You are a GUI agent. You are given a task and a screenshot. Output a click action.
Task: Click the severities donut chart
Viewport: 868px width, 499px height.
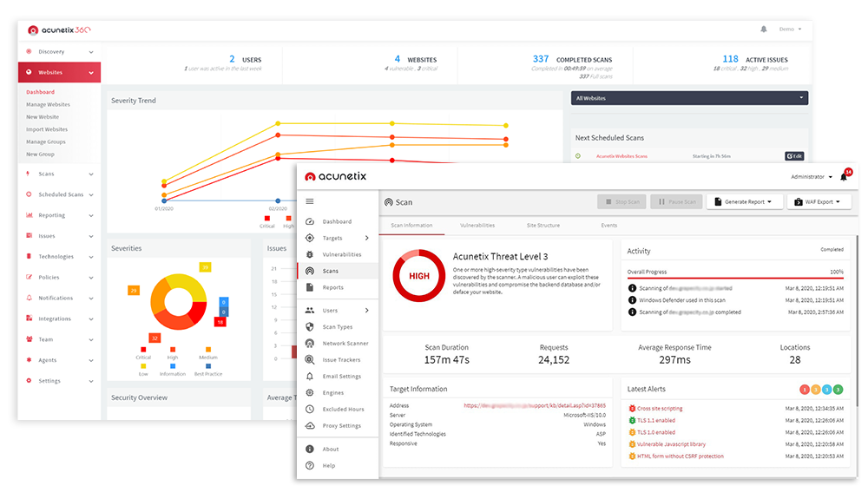(178, 301)
